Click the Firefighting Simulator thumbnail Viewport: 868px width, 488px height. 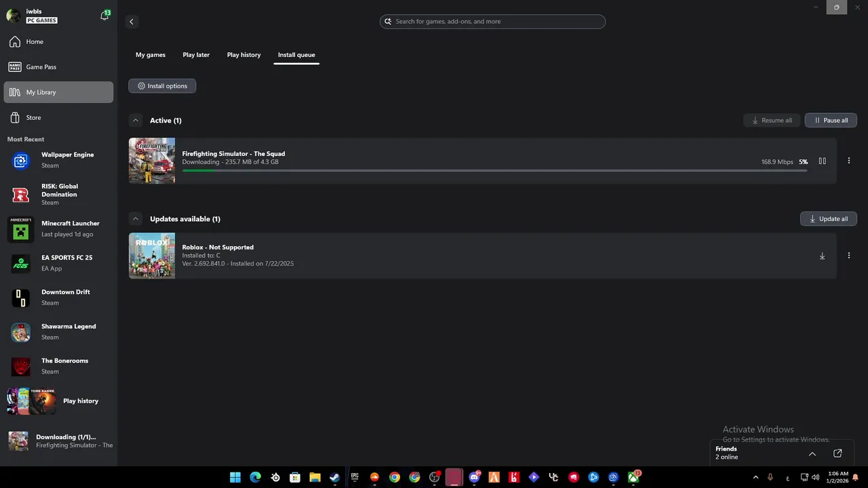click(152, 161)
